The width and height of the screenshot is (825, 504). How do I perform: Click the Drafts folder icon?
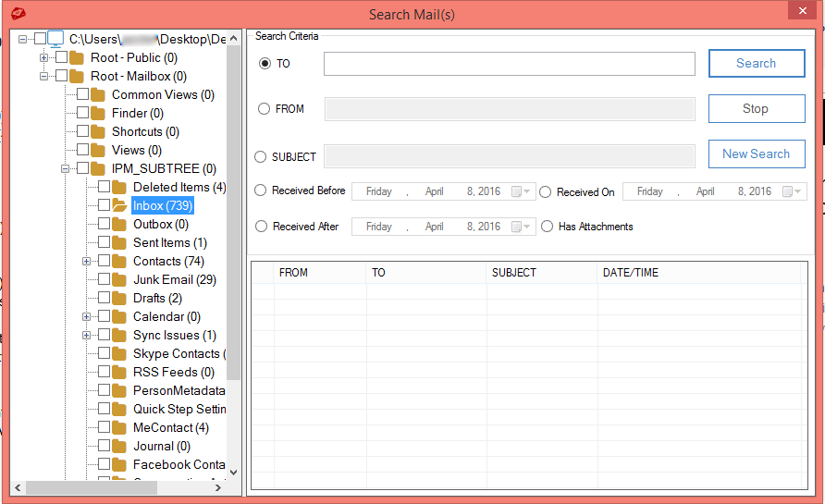click(119, 298)
